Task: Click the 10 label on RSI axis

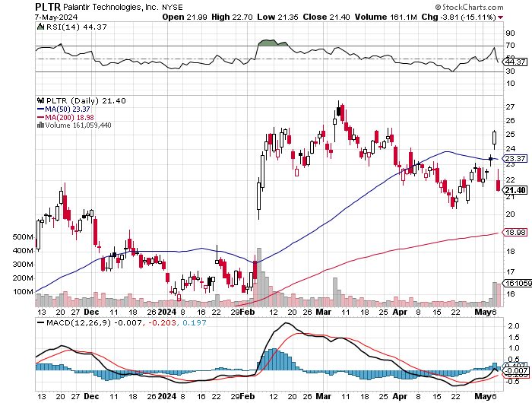Action: coord(510,83)
